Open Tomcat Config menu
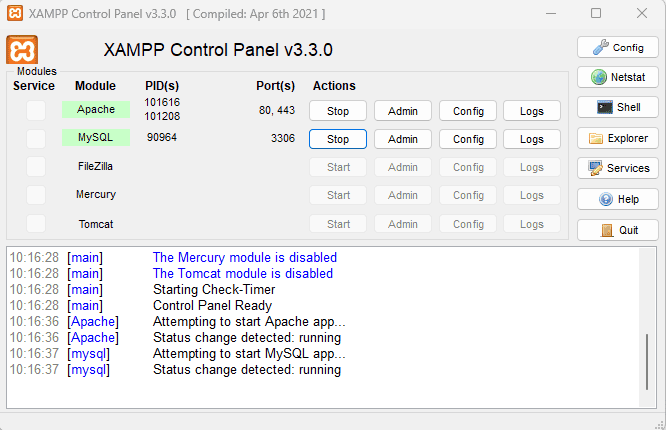This screenshot has height=430, width=666. coord(468,224)
